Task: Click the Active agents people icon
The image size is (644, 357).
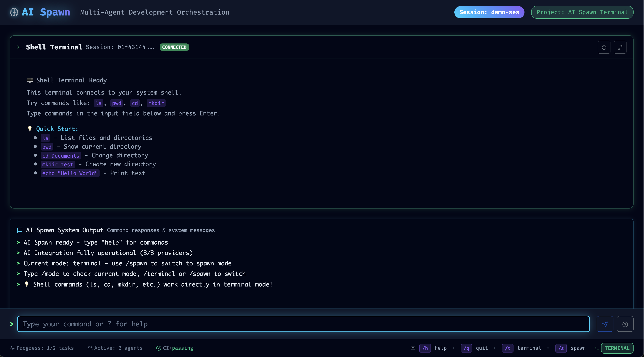Action: (90, 348)
